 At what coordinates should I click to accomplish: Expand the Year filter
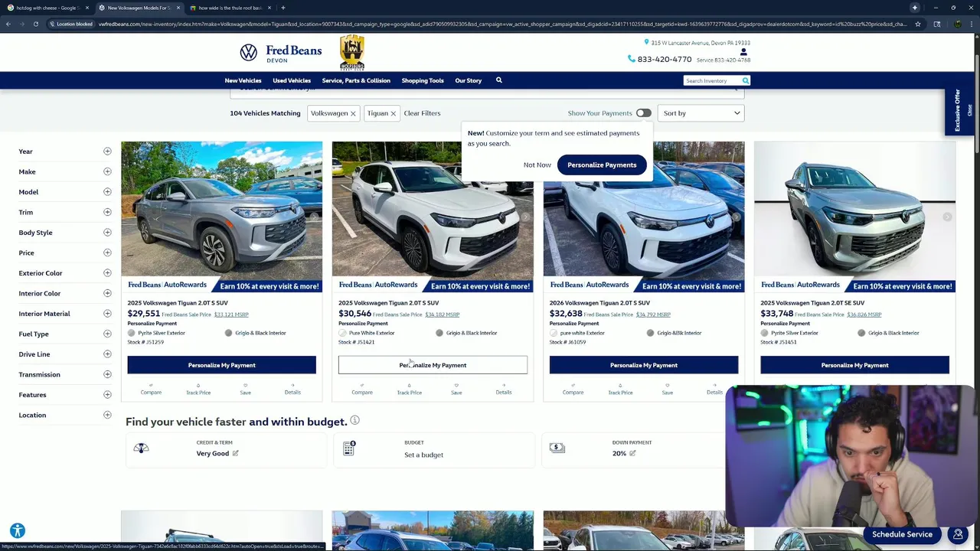point(107,152)
